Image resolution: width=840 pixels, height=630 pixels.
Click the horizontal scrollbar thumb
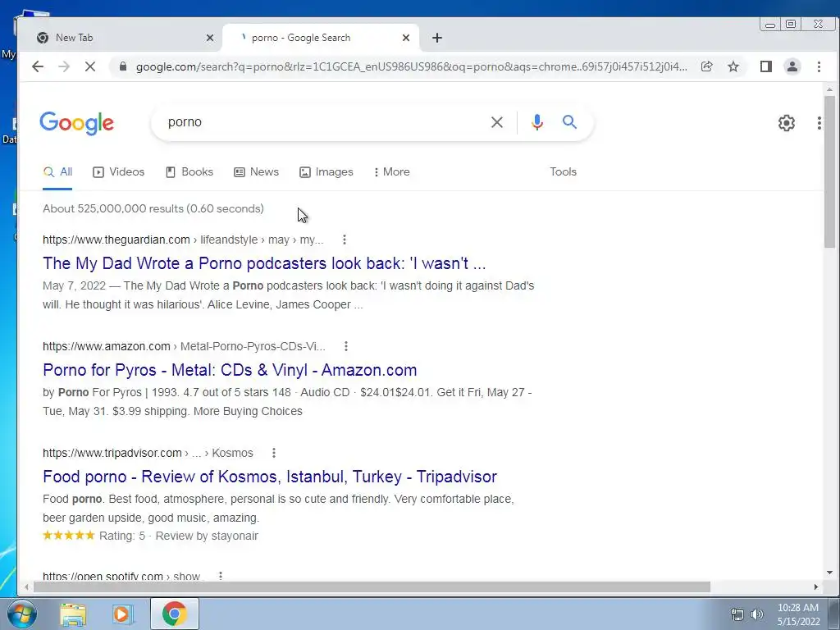point(372,587)
